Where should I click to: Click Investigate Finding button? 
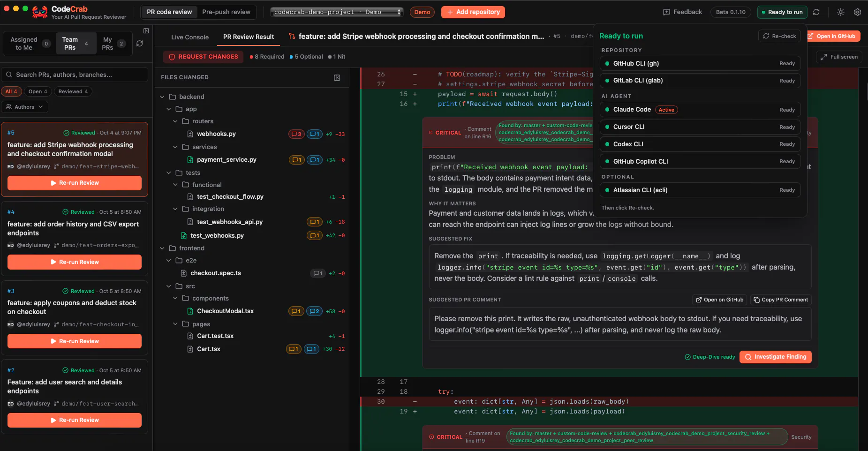(x=775, y=357)
